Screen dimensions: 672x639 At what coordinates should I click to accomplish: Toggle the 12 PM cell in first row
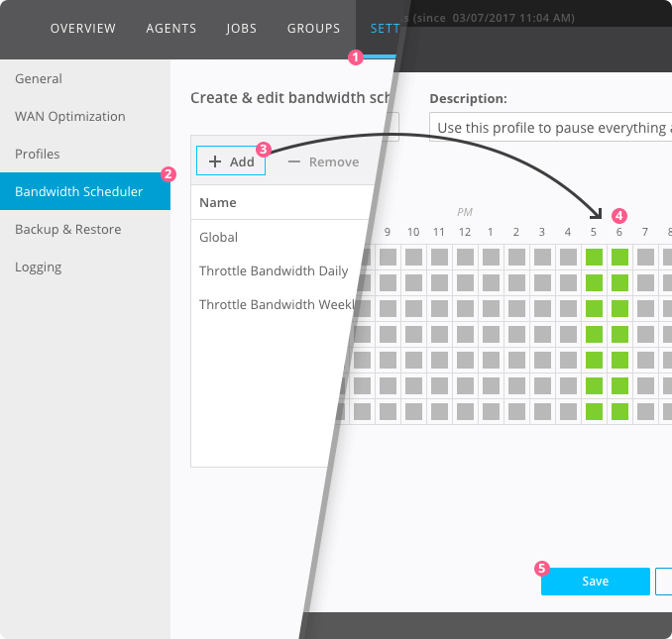(x=465, y=258)
